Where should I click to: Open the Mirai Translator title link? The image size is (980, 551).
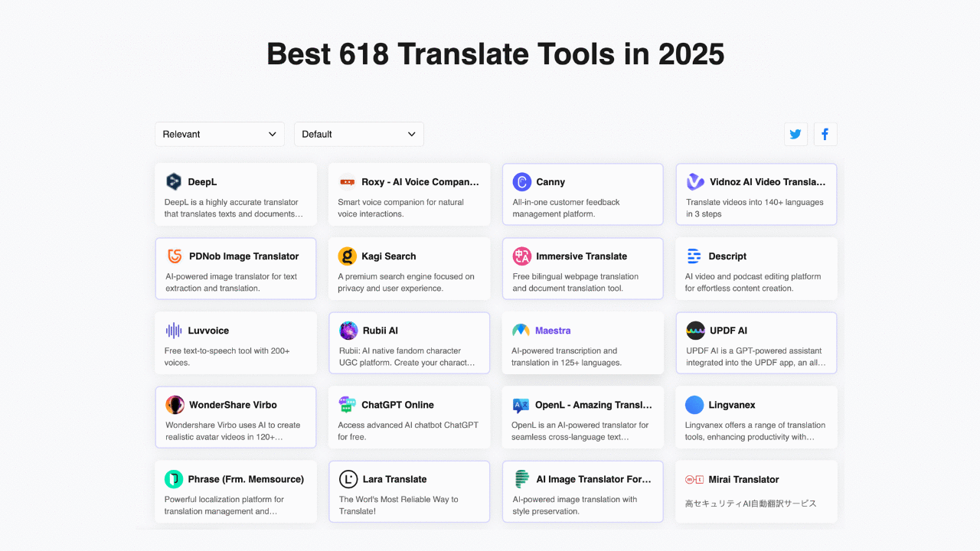pos(743,479)
